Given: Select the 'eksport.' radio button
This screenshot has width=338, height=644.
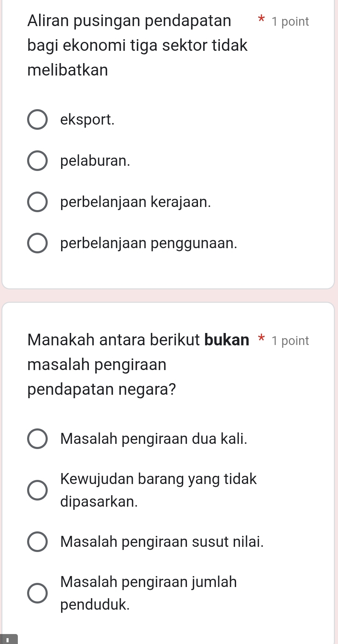Looking at the screenshot, I should (37, 120).
